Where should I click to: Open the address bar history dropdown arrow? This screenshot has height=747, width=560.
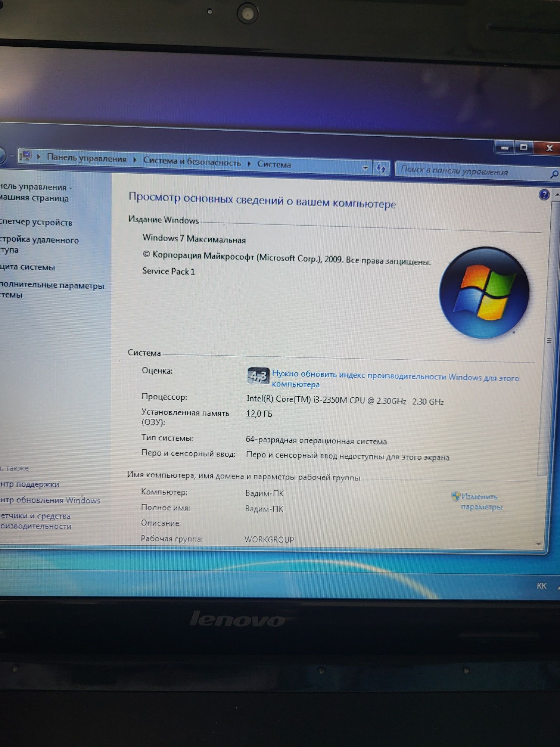tap(365, 168)
